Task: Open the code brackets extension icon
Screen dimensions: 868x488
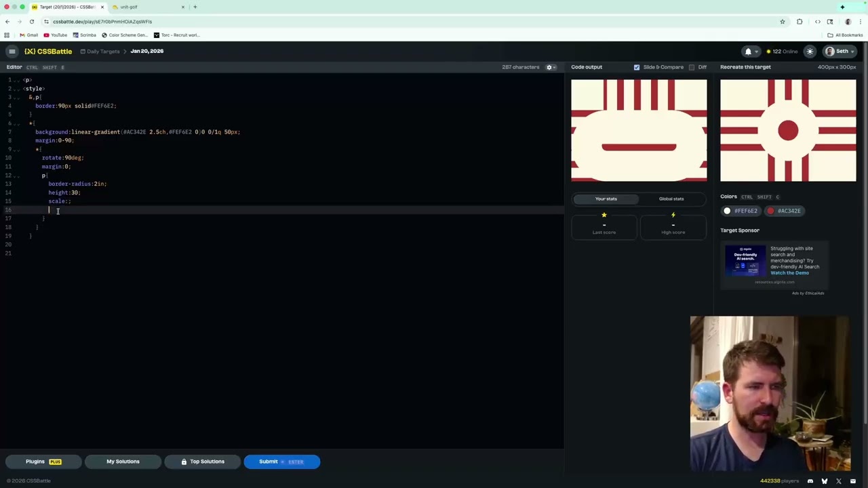Action: click(x=818, y=22)
